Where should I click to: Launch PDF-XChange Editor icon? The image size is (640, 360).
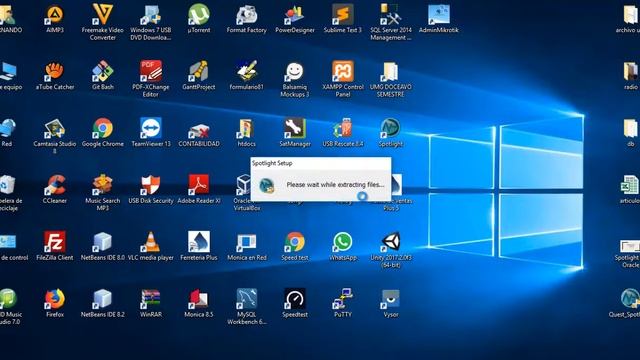click(x=151, y=71)
